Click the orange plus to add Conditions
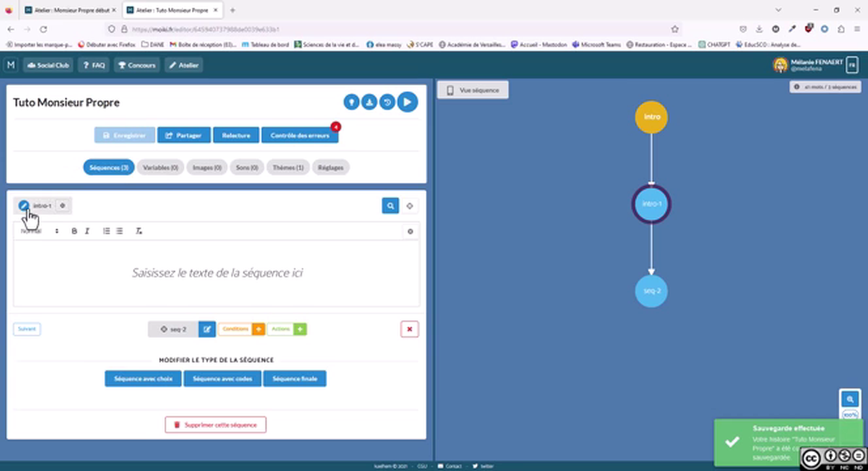Viewport: 868px width, 471px height. click(258, 329)
